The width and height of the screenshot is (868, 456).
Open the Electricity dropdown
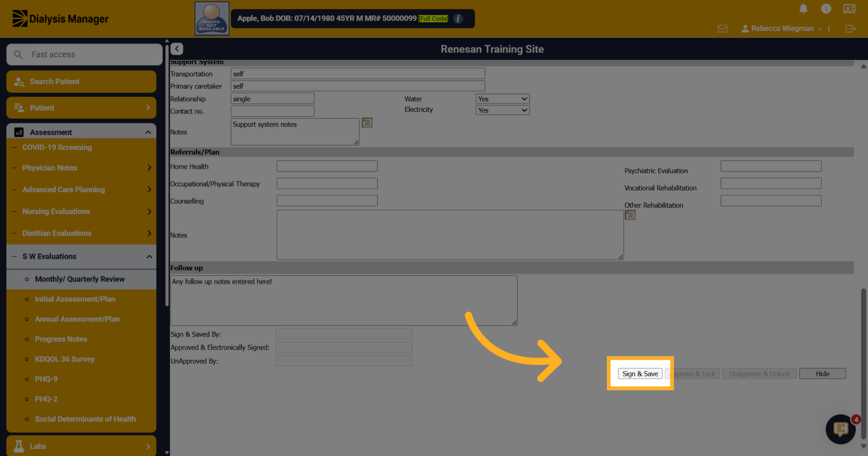point(502,110)
